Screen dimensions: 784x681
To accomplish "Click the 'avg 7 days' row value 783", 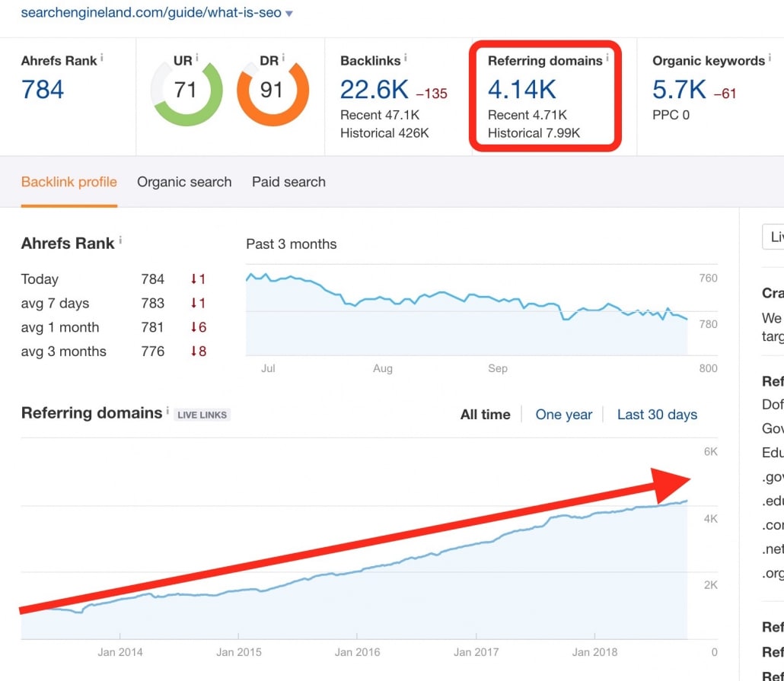I will (152, 303).
